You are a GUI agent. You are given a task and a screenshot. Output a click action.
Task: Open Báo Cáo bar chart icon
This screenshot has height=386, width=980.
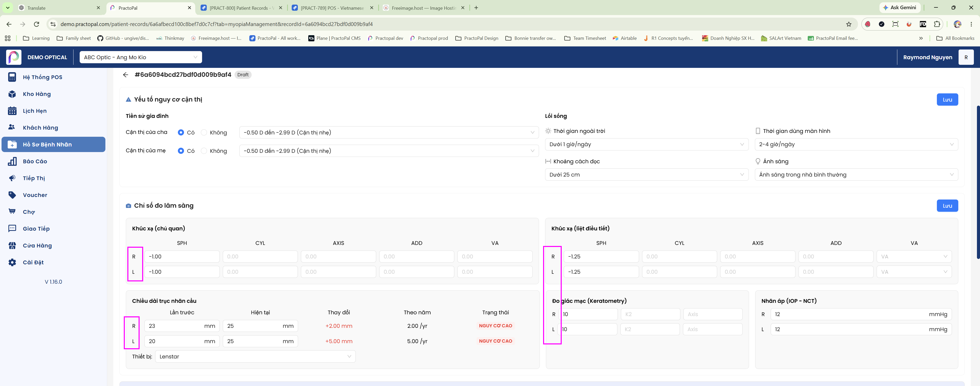point(12,161)
